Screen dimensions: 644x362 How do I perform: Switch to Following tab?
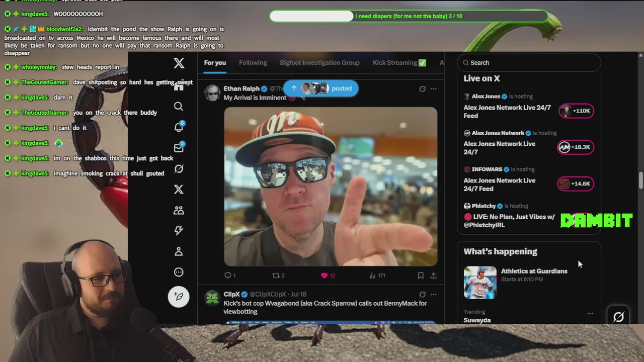pyautogui.click(x=253, y=63)
